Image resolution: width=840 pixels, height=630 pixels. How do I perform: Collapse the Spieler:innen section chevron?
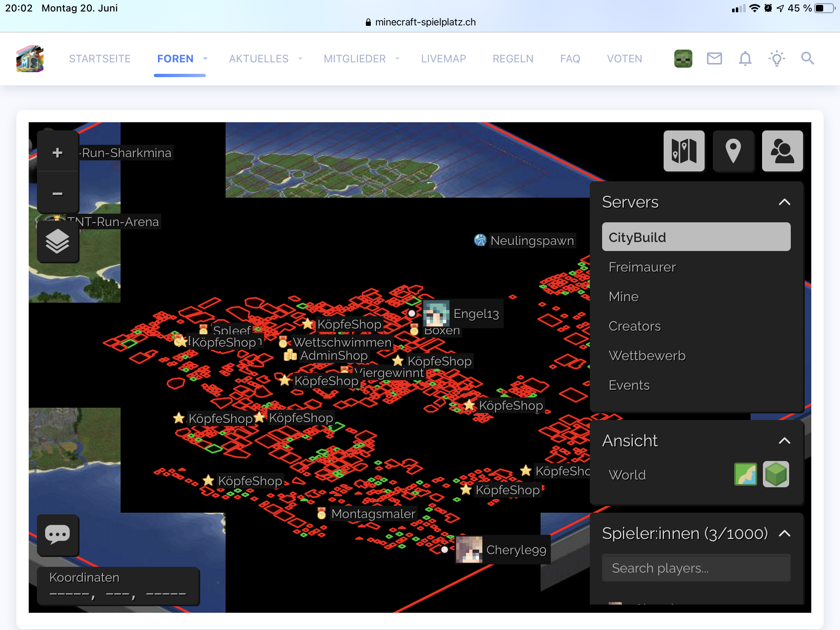pyautogui.click(x=784, y=534)
